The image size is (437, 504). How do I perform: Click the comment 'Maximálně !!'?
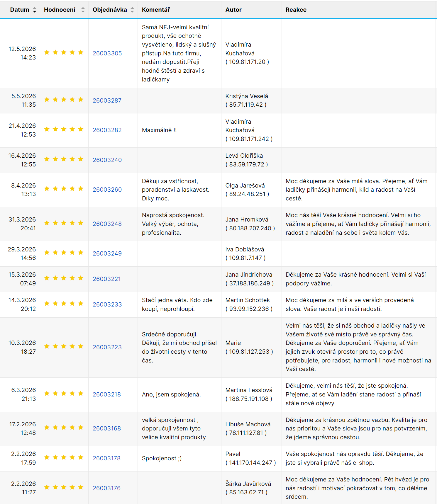pos(159,130)
